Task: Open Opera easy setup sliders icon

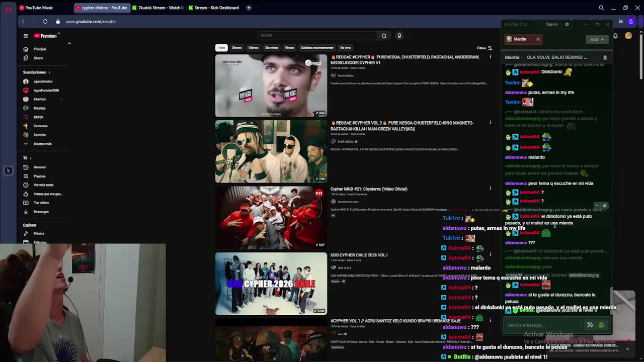Action: click(621, 22)
